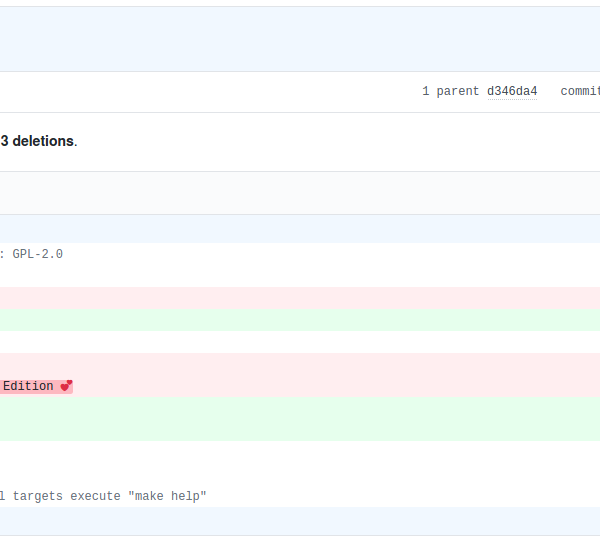Image resolution: width=600 pixels, height=545 pixels.
Task: Select the first green added line
Action: [300, 320]
